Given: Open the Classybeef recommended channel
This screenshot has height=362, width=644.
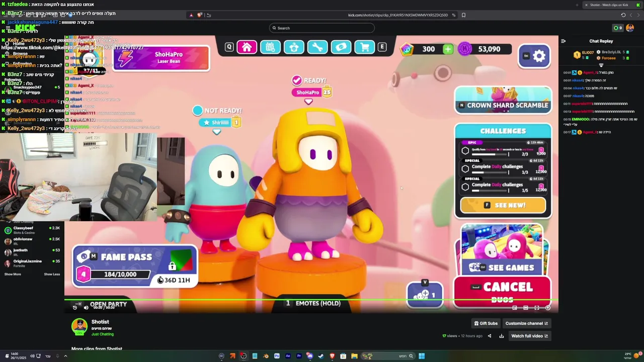Looking at the screenshot, I should click(x=32, y=230).
